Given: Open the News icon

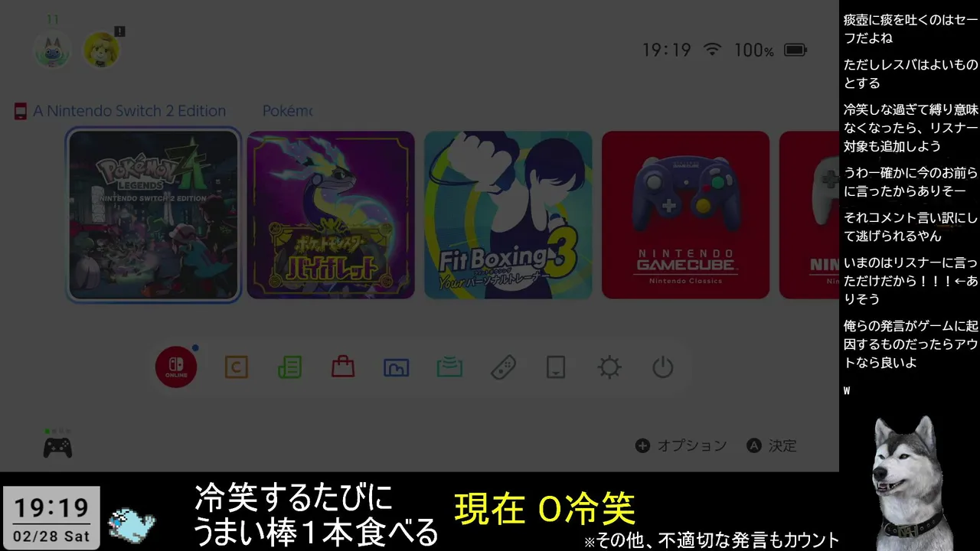Looking at the screenshot, I should tap(289, 368).
